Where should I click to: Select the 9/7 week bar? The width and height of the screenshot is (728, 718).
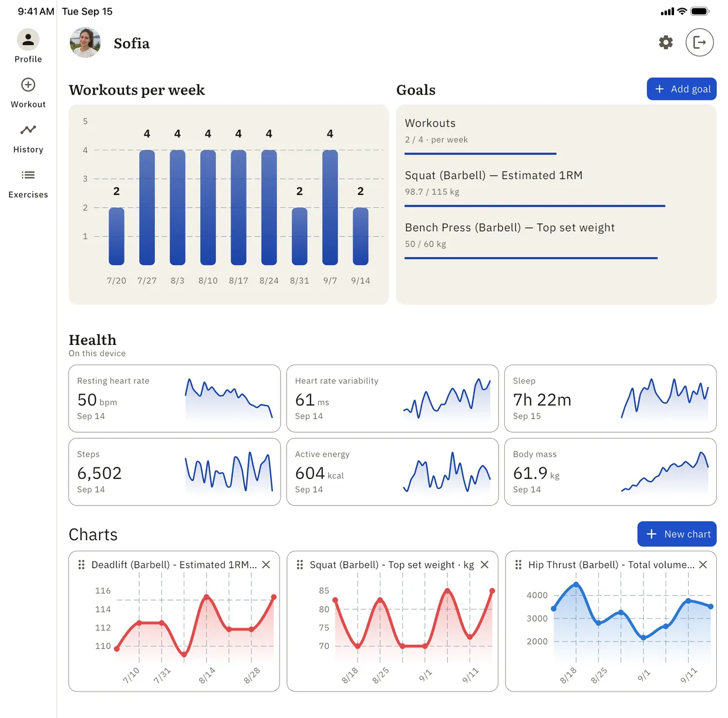tap(330, 207)
